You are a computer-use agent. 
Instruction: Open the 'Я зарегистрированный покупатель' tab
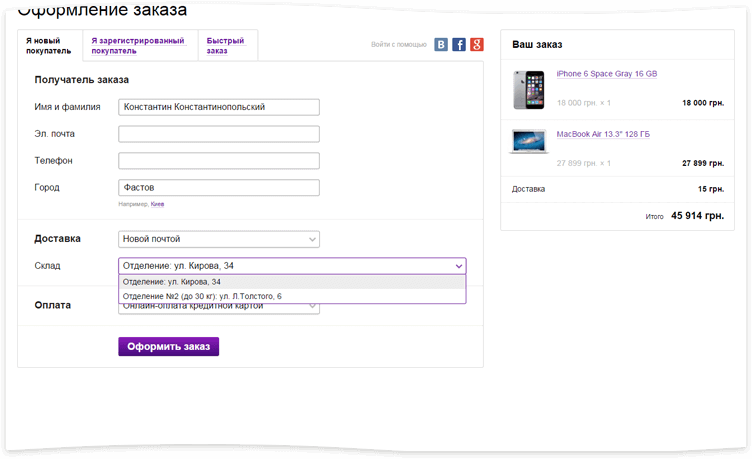tap(138, 45)
